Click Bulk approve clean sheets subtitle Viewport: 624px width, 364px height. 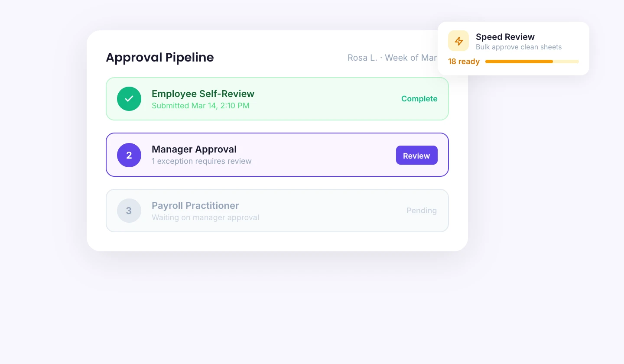click(x=519, y=47)
